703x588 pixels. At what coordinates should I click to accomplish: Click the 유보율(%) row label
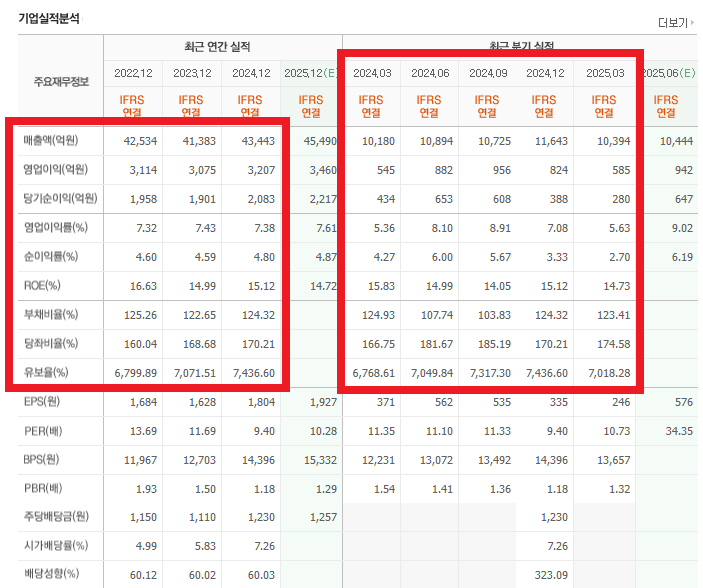click(46, 372)
